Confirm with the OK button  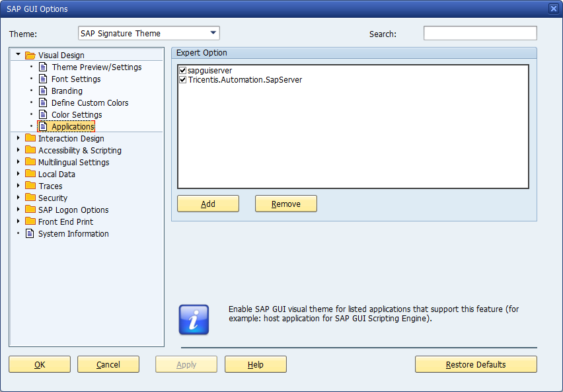click(40, 364)
